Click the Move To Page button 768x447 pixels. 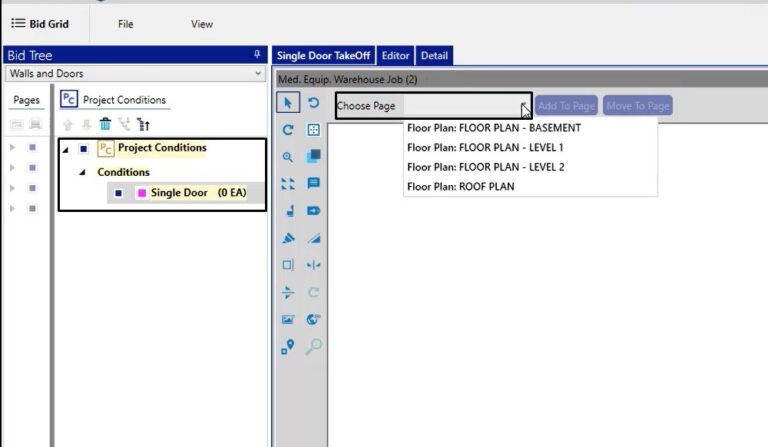tap(638, 106)
